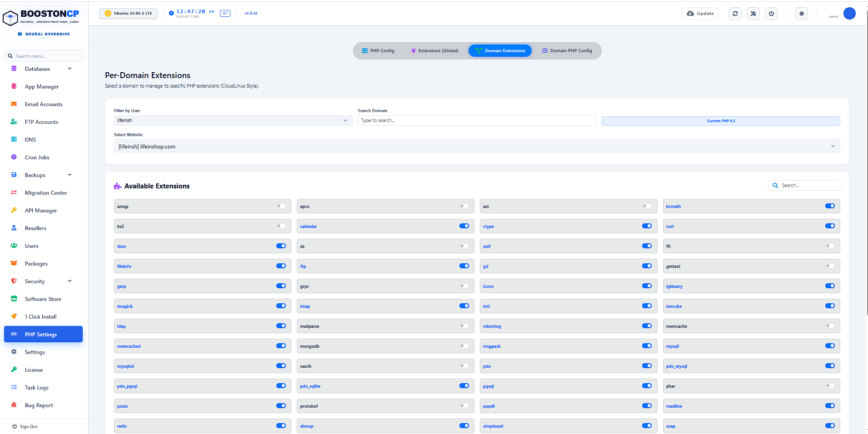Enable the apcu extension toggle
Viewport: 868px width, 434px height.
click(464, 206)
